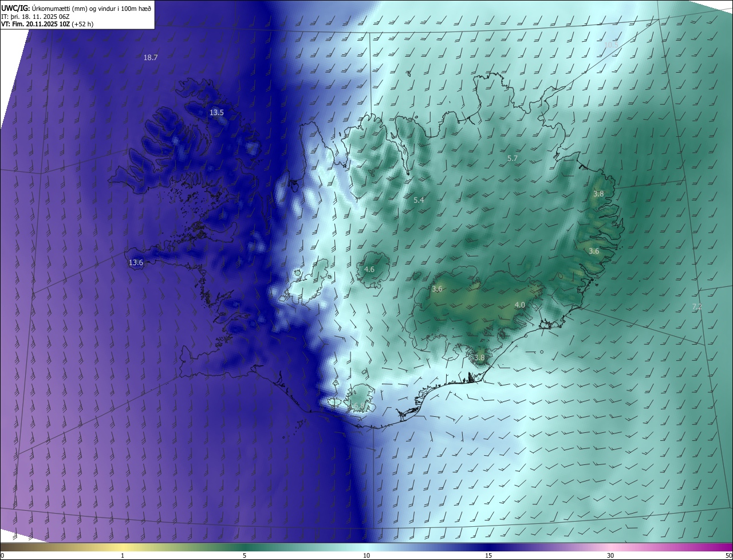Click the 13.6 value label on the western peninsula
The height and width of the screenshot is (560, 733).
pyautogui.click(x=136, y=262)
